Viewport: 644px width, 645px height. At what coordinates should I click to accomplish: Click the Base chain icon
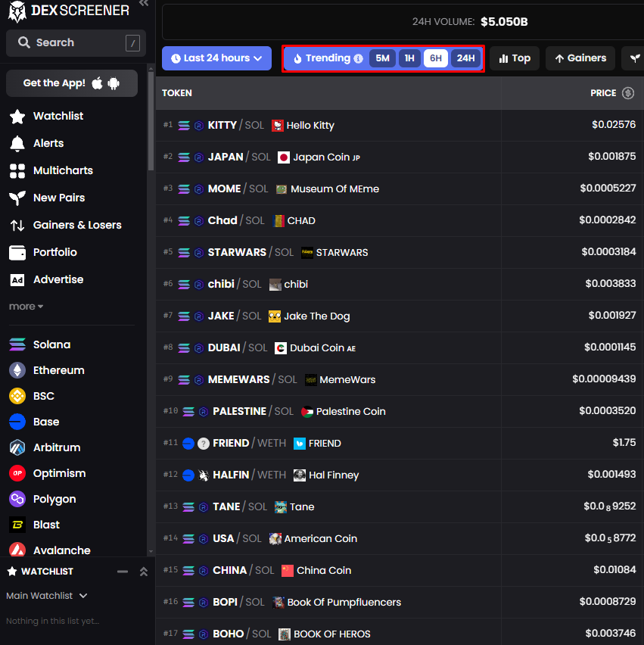(x=16, y=422)
